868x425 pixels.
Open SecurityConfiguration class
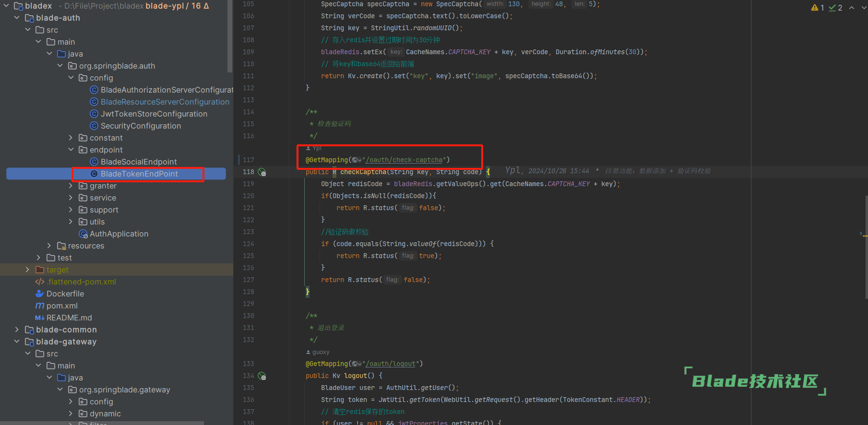tap(141, 126)
